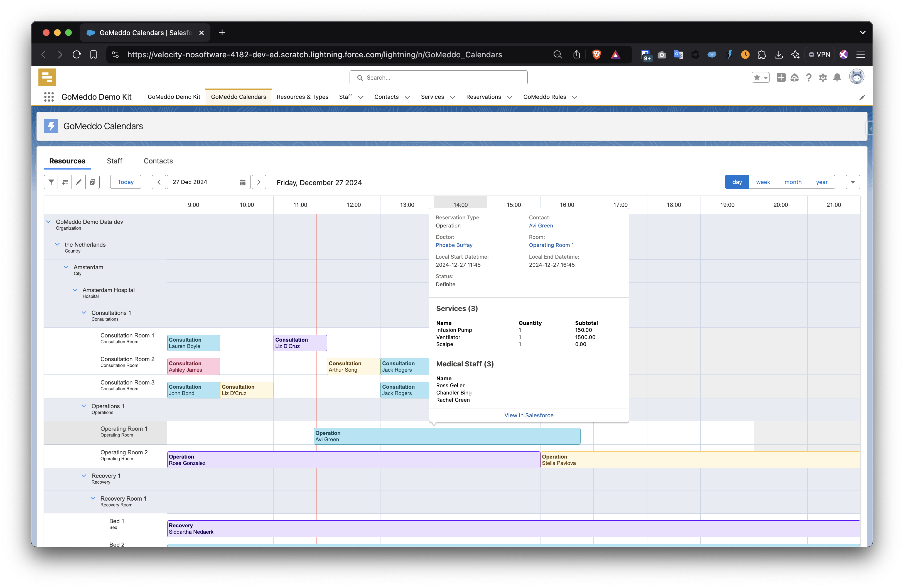Select the purple Rose Gonzalez operation block
The height and width of the screenshot is (588, 904).
click(x=353, y=460)
